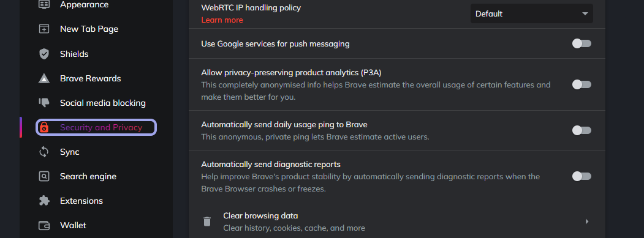The height and width of the screenshot is (238, 644).
Task: Click the trash icon beside Clear browsing data
Action: 207,221
